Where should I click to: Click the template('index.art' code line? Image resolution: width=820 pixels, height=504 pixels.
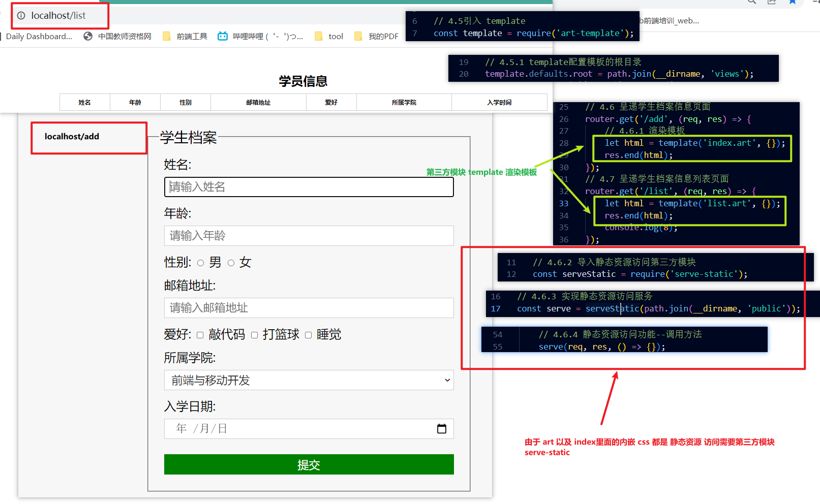click(695, 143)
